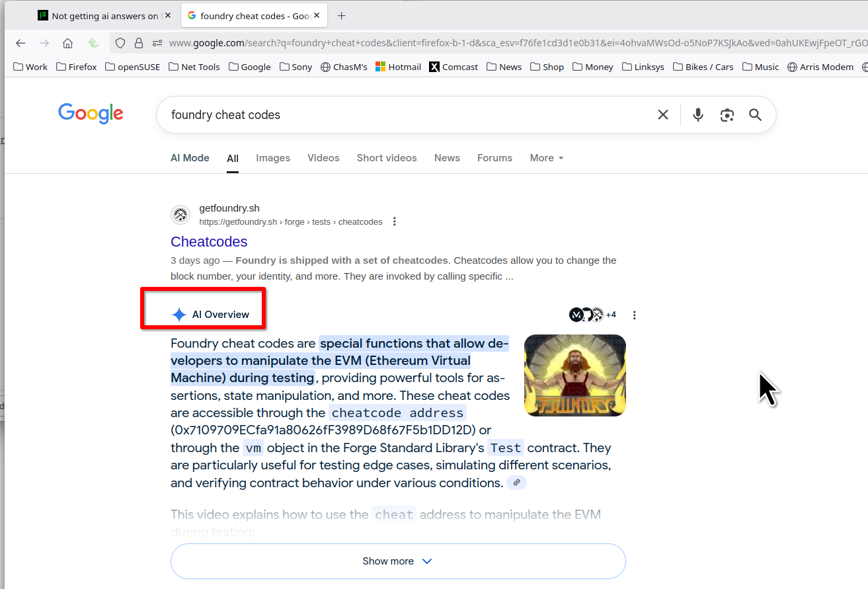The width and height of the screenshot is (868, 589).
Task: Click the 'Test' code text
Action: (506, 448)
